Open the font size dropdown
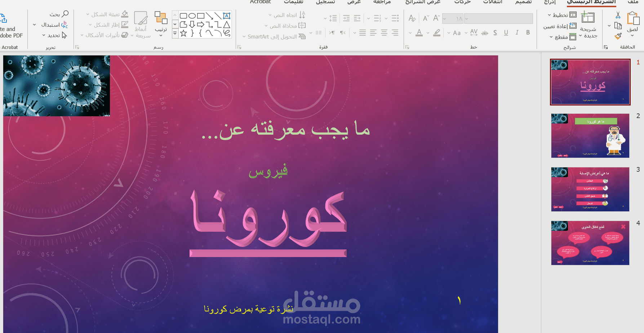The height and width of the screenshot is (333, 644). click(445, 18)
